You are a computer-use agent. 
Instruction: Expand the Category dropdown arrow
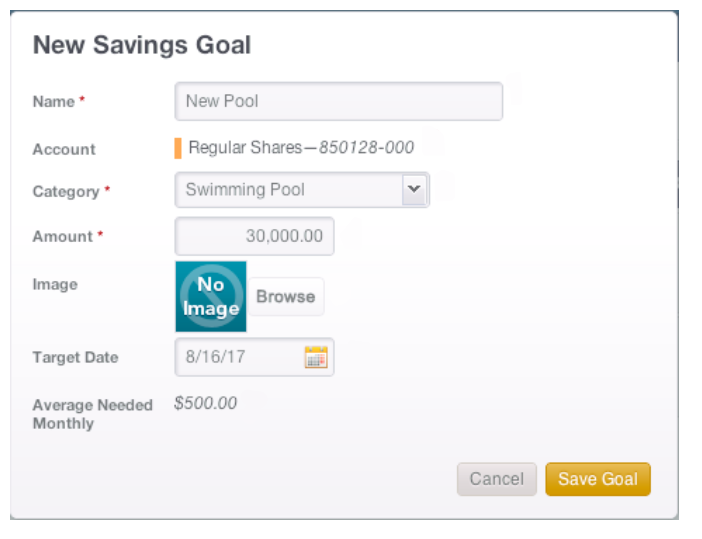click(x=414, y=190)
